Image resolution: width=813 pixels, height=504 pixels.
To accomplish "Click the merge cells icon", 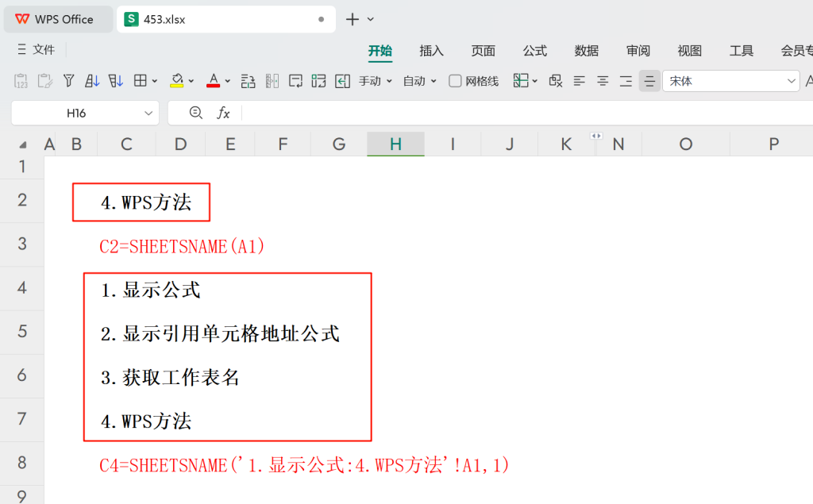I will (319, 81).
